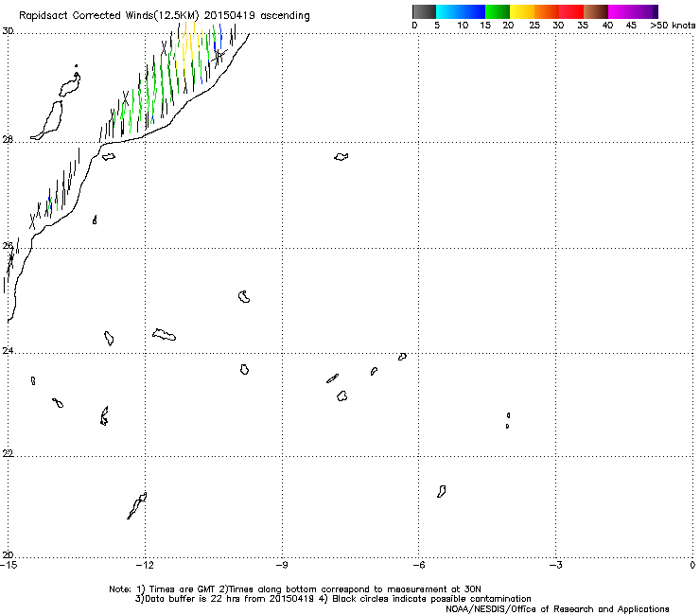Click the red 30-35 knots legend segment

[x=571, y=11]
